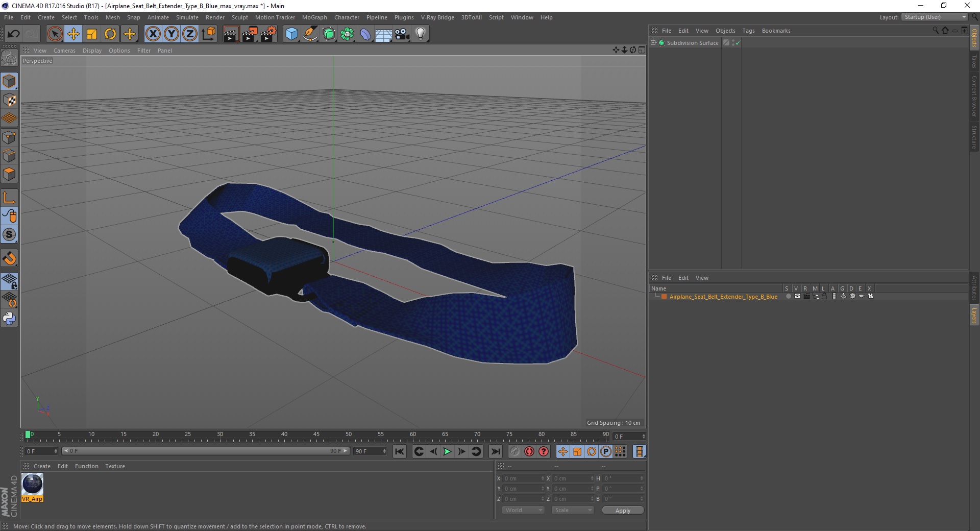Add a Cube primitive object
980x531 pixels.
[291, 34]
